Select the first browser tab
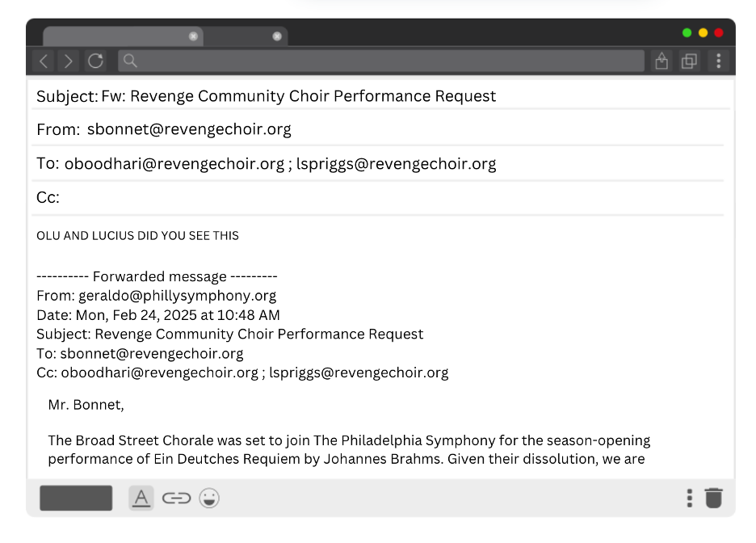The width and height of the screenshot is (756, 543). click(x=113, y=36)
